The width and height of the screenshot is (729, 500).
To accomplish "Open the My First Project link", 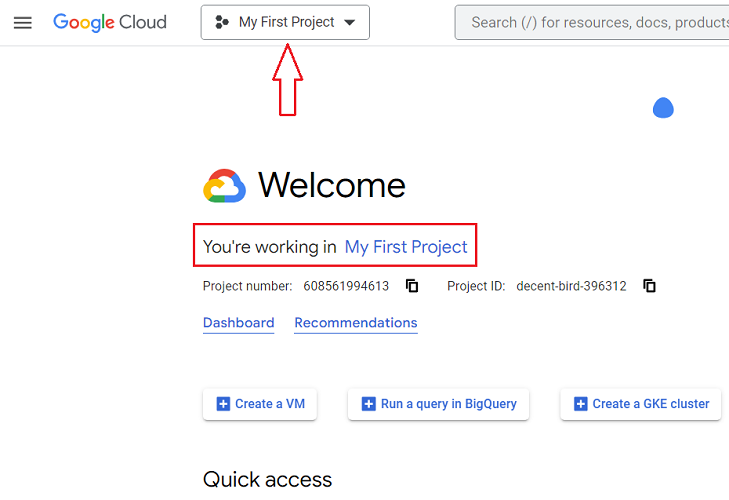I will click(x=405, y=247).
